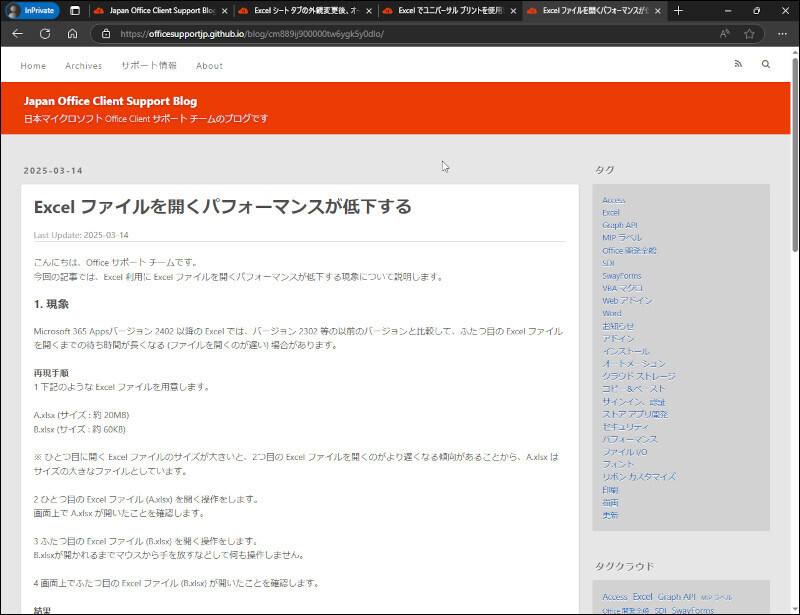Click the page's vertical scrollbar thumb
The height and width of the screenshot is (615, 800).
795,155
